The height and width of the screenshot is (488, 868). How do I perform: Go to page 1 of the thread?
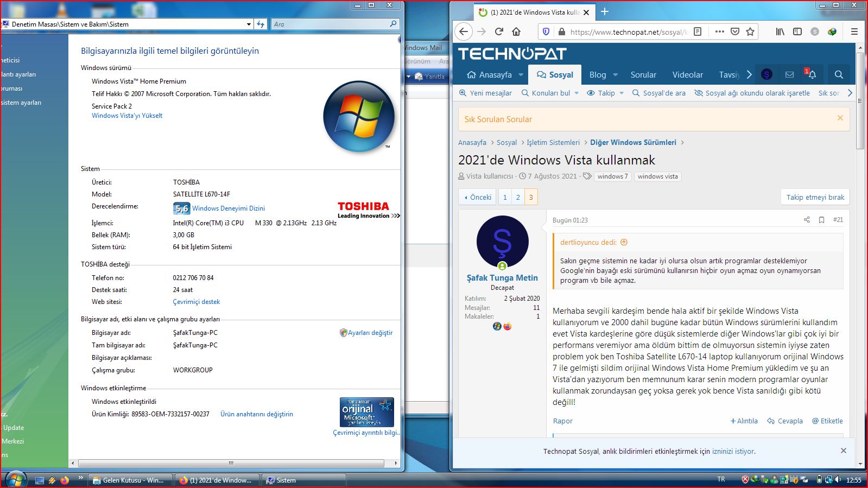[x=505, y=197]
